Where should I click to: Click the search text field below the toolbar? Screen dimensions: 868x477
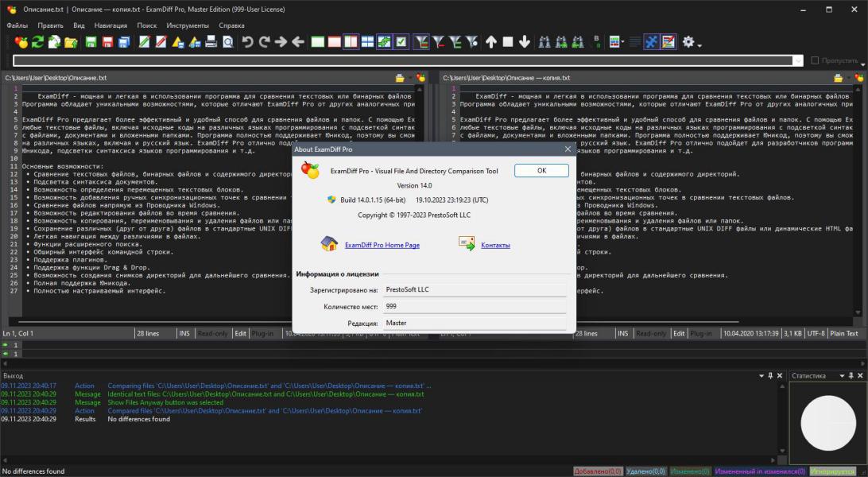coord(403,61)
